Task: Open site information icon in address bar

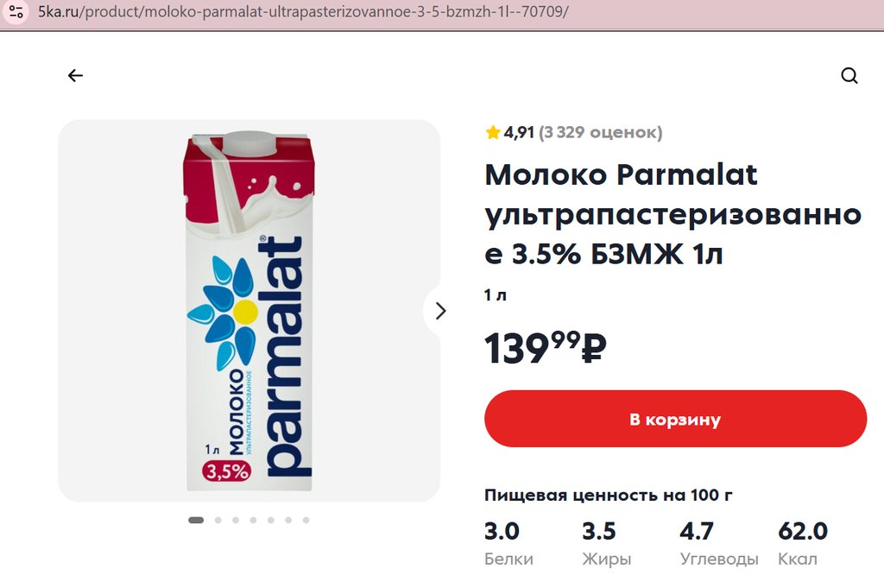Action: point(16,11)
